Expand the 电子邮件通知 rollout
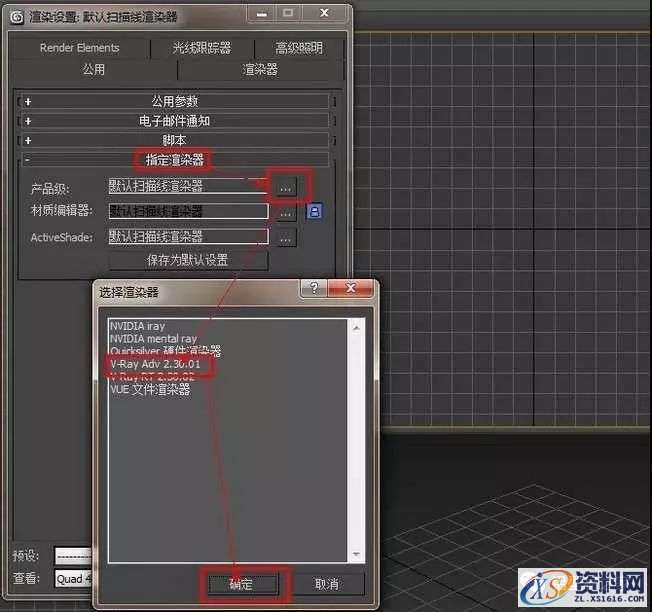The height and width of the screenshot is (612, 652). point(175,121)
